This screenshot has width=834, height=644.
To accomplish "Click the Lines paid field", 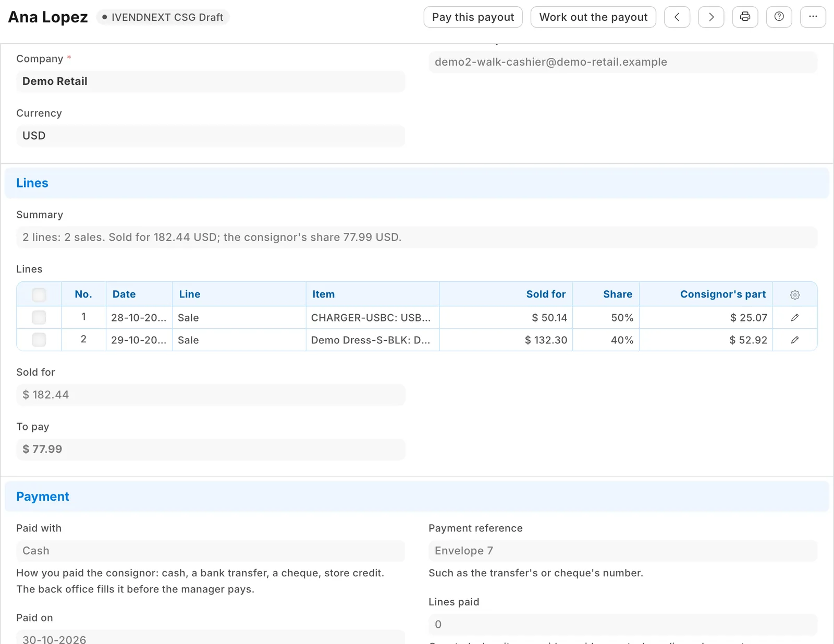I will [x=623, y=624].
